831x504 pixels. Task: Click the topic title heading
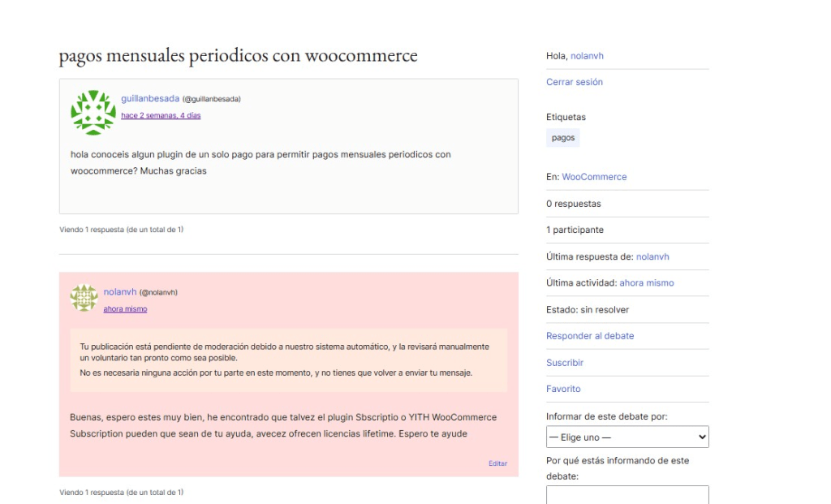(x=238, y=56)
